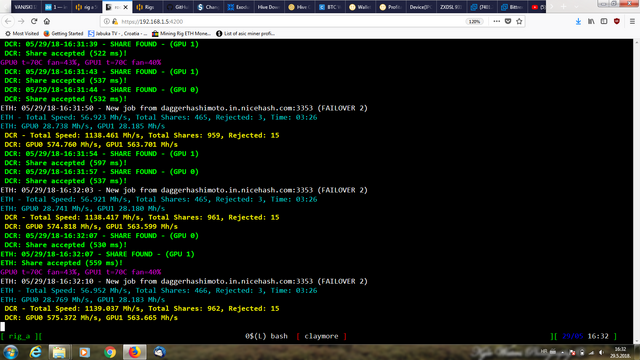Show site information via the info icon
Viewport: 640px width, 360px height.
(x=107, y=21)
